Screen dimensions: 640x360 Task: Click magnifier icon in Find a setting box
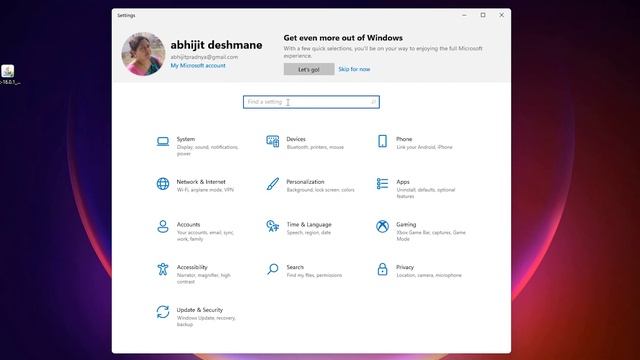[x=373, y=102]
